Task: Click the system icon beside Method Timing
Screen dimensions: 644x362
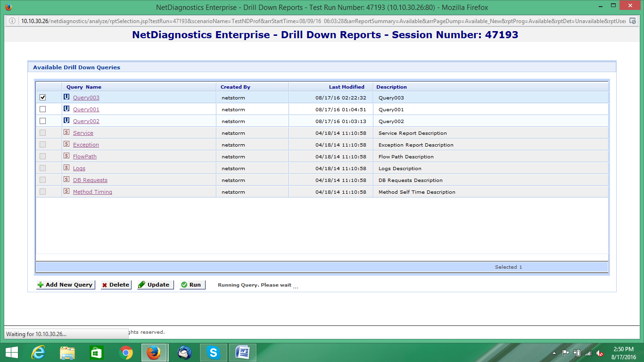Action: click(x=66, y=191)
